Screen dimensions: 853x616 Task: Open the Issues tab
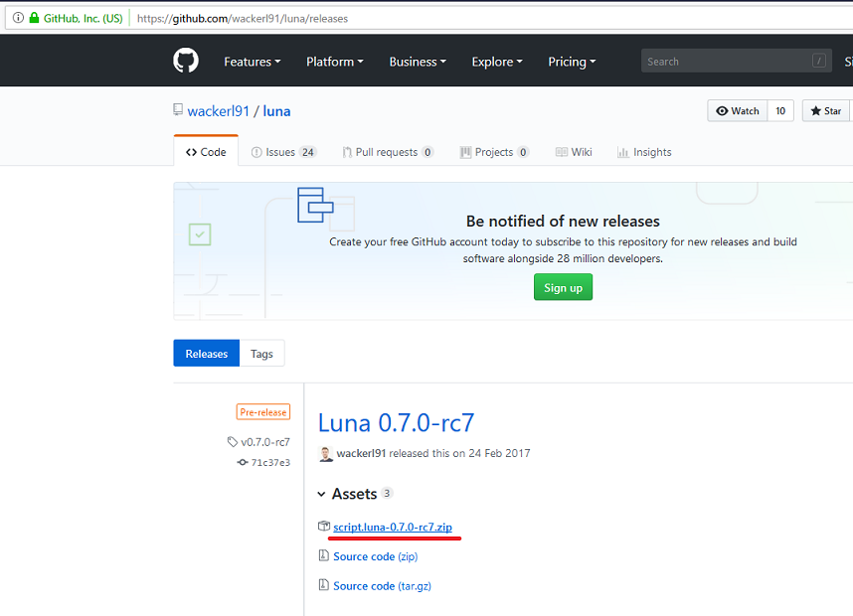[283, 152]
